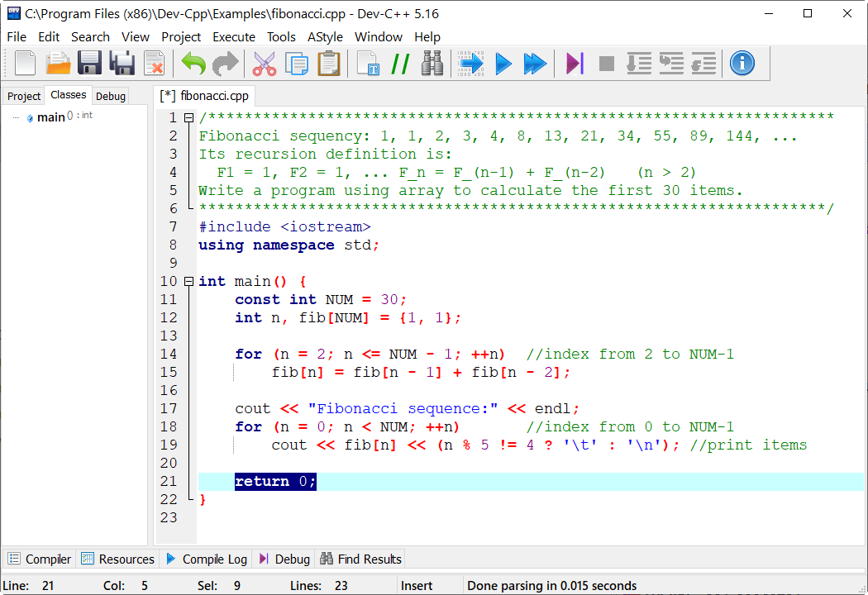Cut selection with the scissors icon
This screenshot has width=868, height=595.
[x=264, y=63]
